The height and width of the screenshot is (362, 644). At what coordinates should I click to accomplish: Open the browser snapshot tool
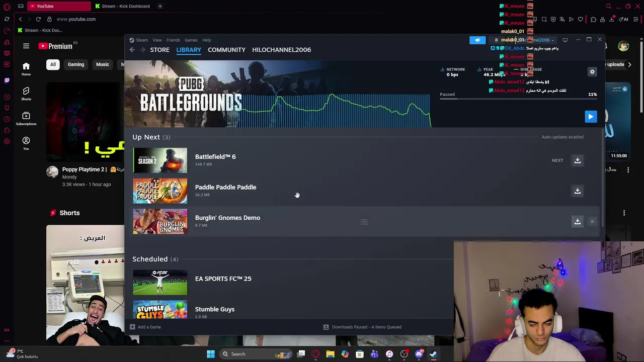[x=544, y=19]
